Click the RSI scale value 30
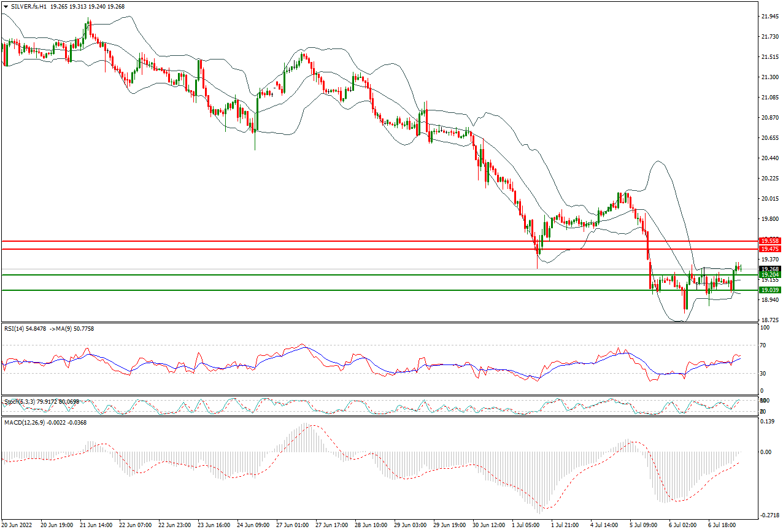The height and width of the screenshot is (532, 783). (x=763, y=372)
